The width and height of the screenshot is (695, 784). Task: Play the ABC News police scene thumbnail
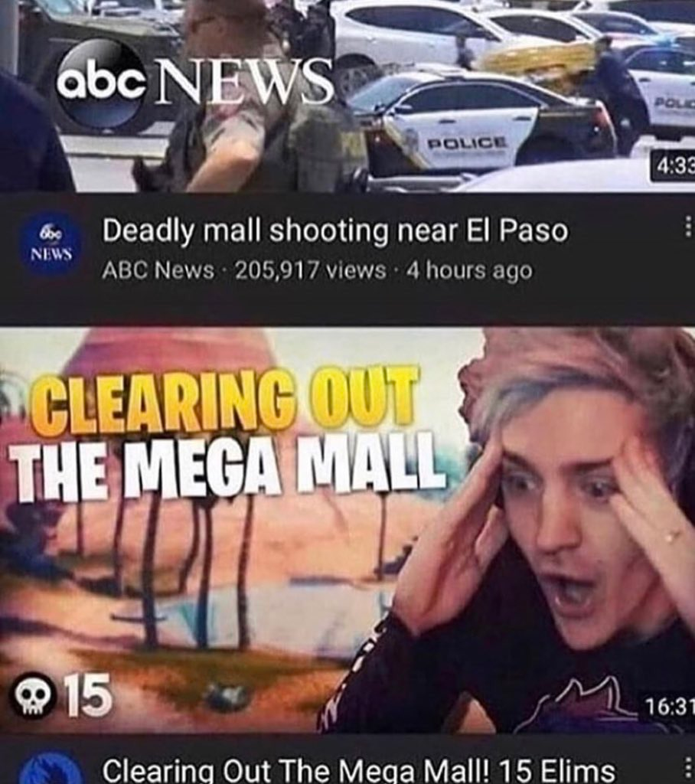tap(347, 96)
